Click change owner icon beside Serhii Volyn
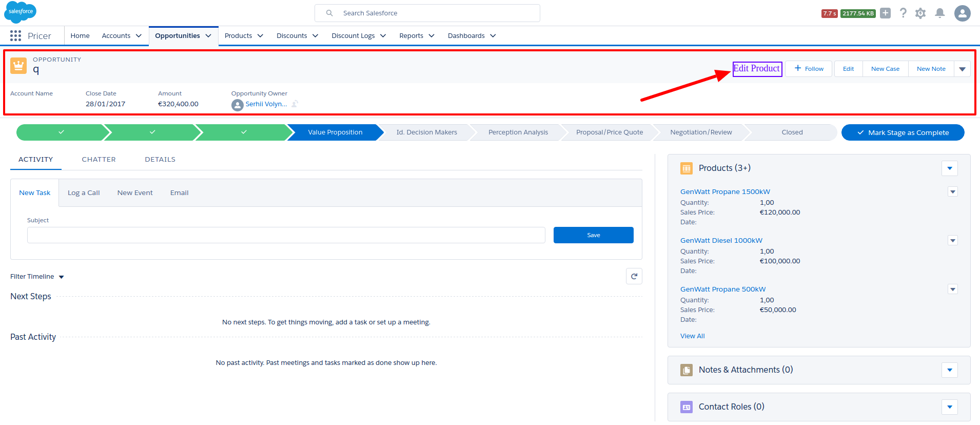The width and height of the screenshot is (980, 425). tap(295, 104)
